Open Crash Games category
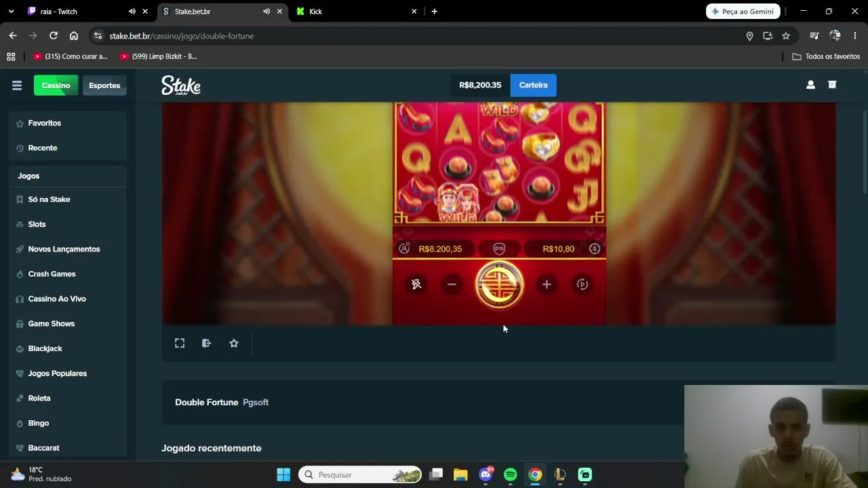This screenshot has height=488, width=868. [68, 274]
